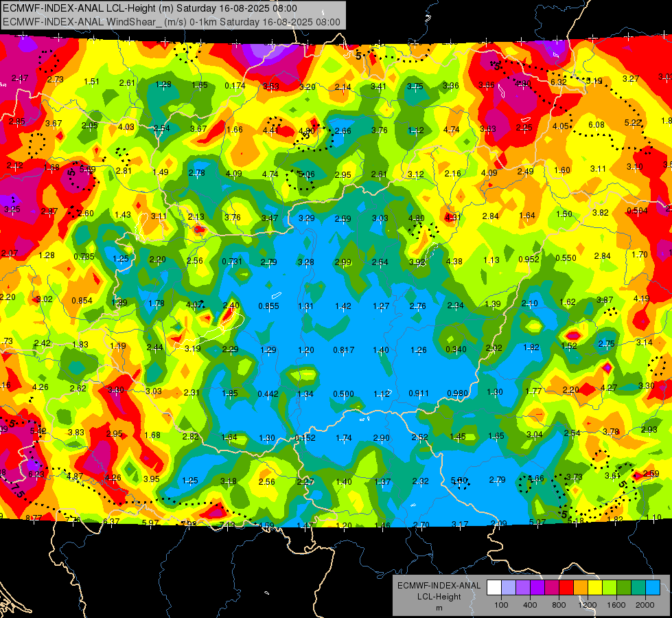This screenshot has height=618, width=672.
Task: Click the teal legend color swatch
Action: click(x=638, y=588)
